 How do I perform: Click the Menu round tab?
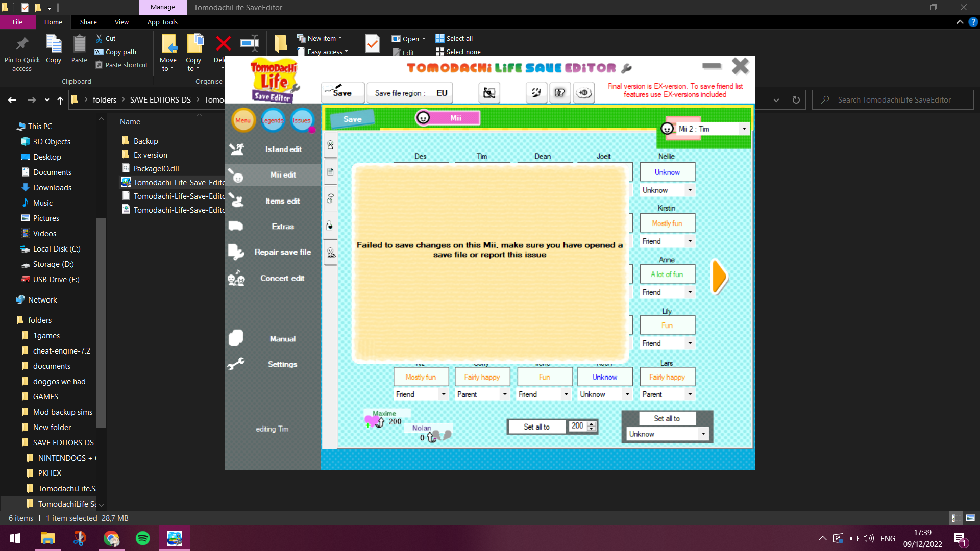click(243, 120)
